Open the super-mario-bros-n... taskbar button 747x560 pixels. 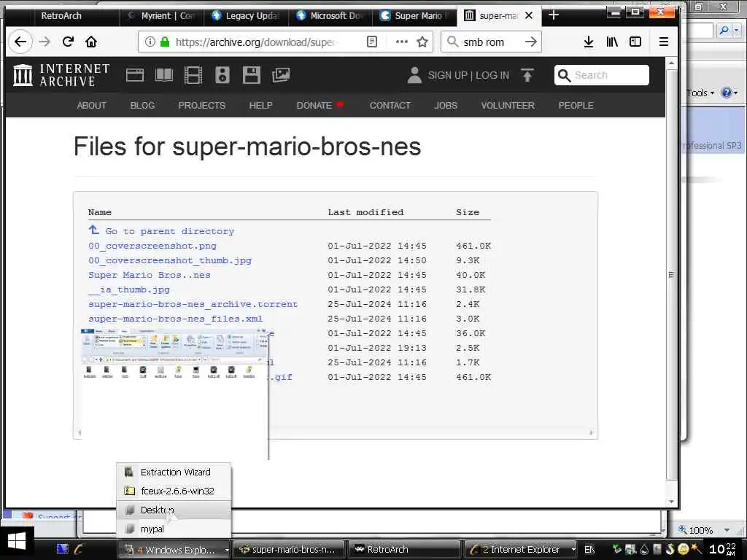pos(290,550)
